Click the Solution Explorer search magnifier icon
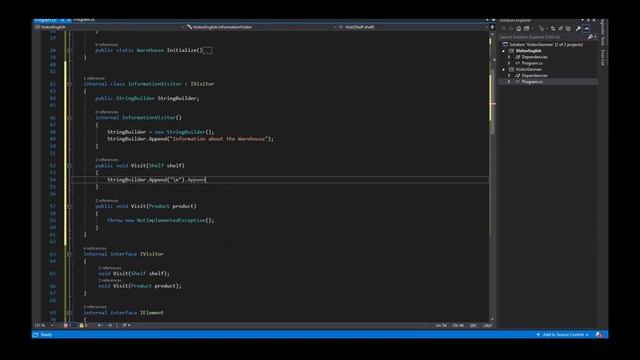The image size is (640, 360). pos(590,37)
